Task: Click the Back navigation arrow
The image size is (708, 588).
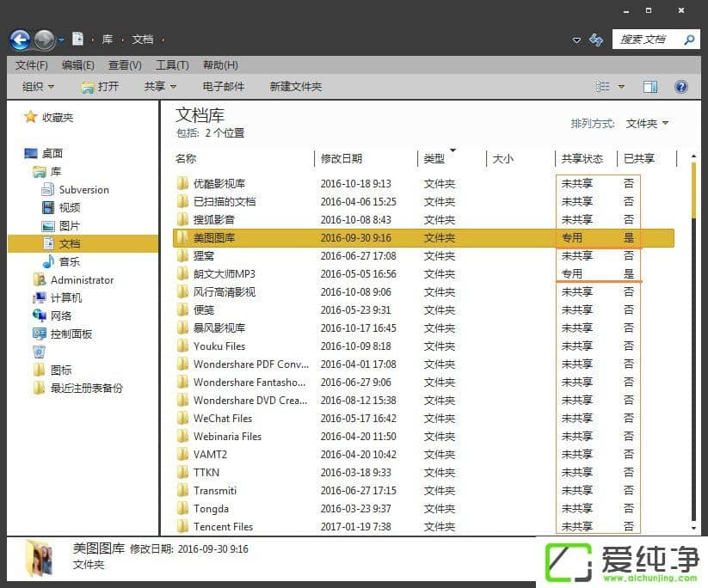Action: [x=19, y=39]
